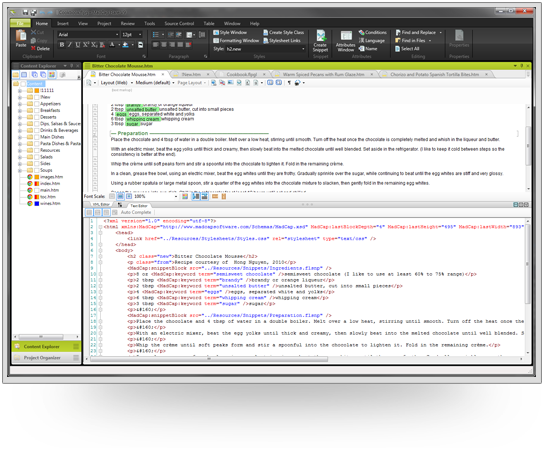Viewport: 544px width, 450px height.
Task: Toggle checkbox next to Content root folder
Action: tap(23, 84)
